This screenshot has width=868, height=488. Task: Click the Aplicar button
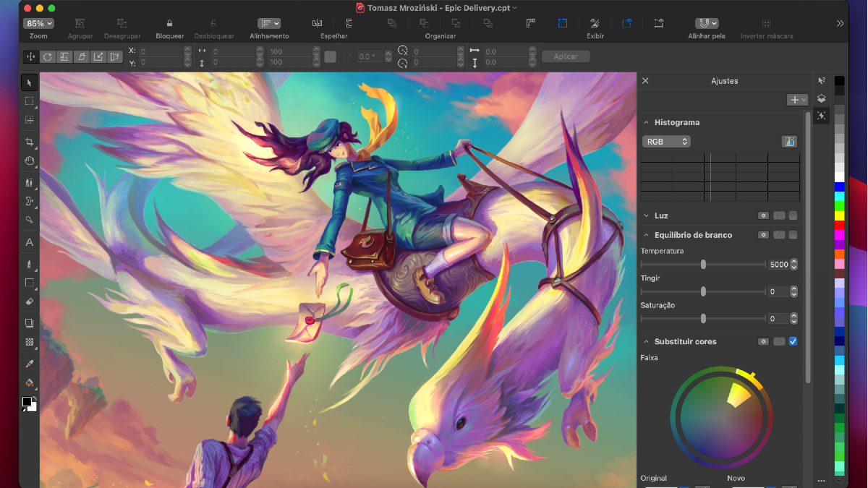coord(566,56)
